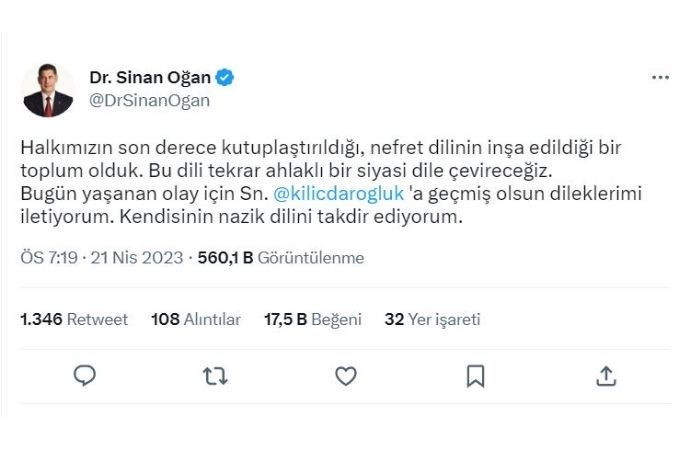Click the blue verified badge

point(227,78)
